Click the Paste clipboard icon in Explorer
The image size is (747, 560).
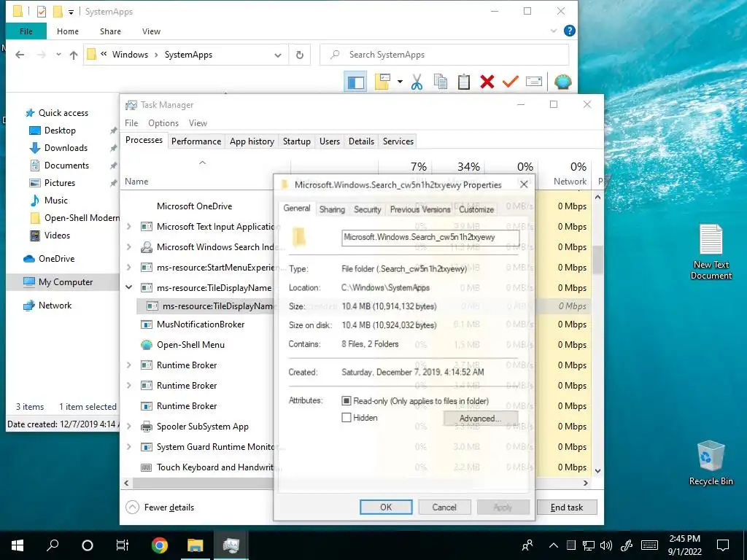[x=463, y=82]
